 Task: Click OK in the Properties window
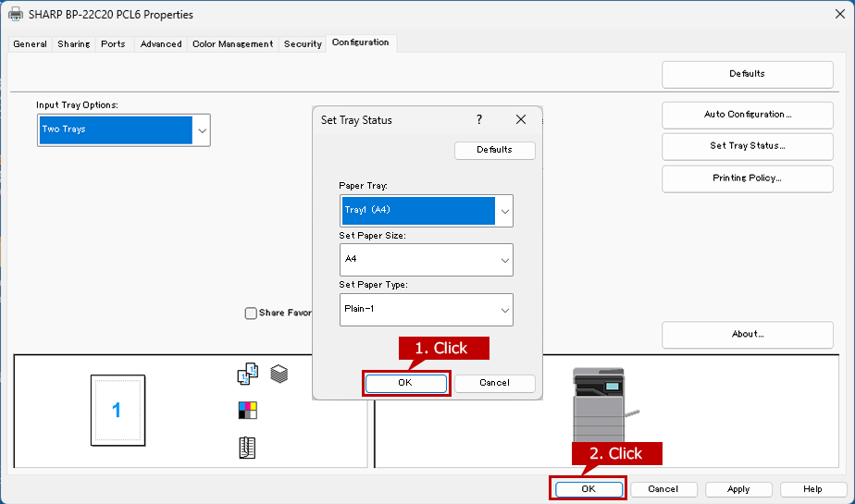(589, 489)
